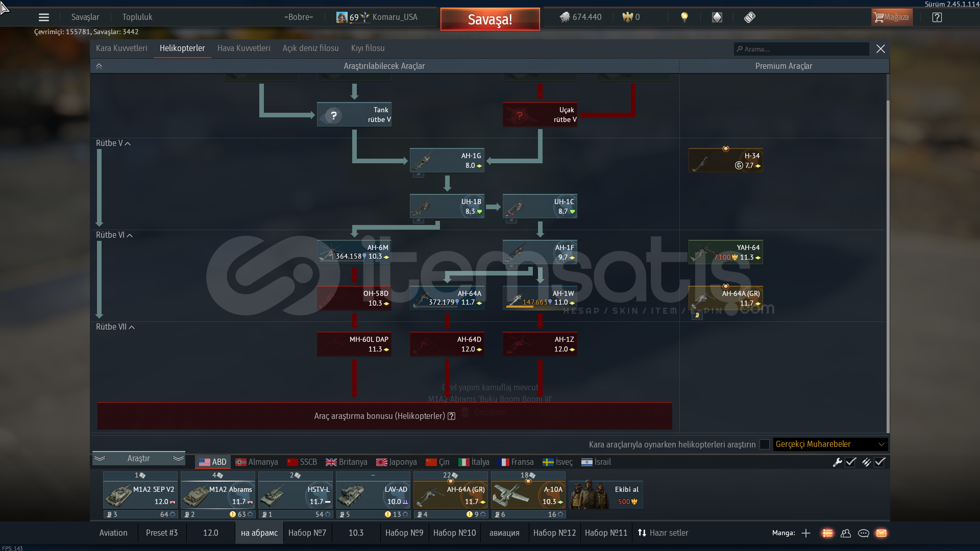Image resolution: width=980 pixels, height=551 pixels.
Task: Click the Silver Lions 674.440 balance
Action: (x=581, y=17)
